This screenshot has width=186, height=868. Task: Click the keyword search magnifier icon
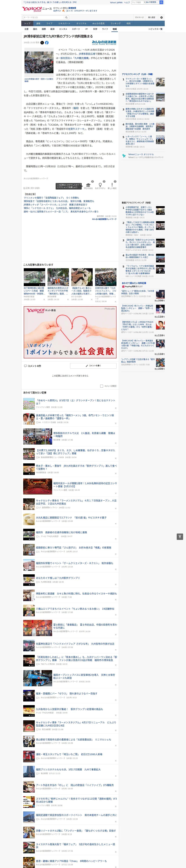(x=66, y=18)
